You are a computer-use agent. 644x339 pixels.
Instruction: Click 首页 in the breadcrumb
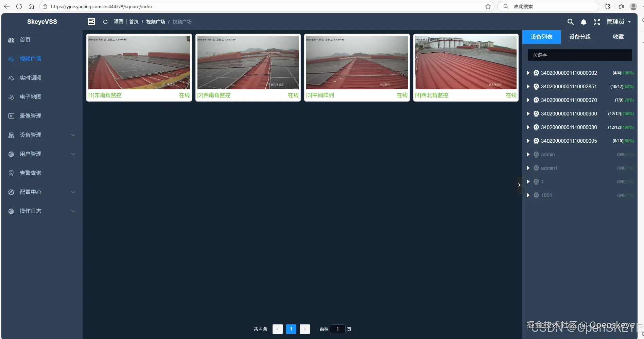point(134,22)
